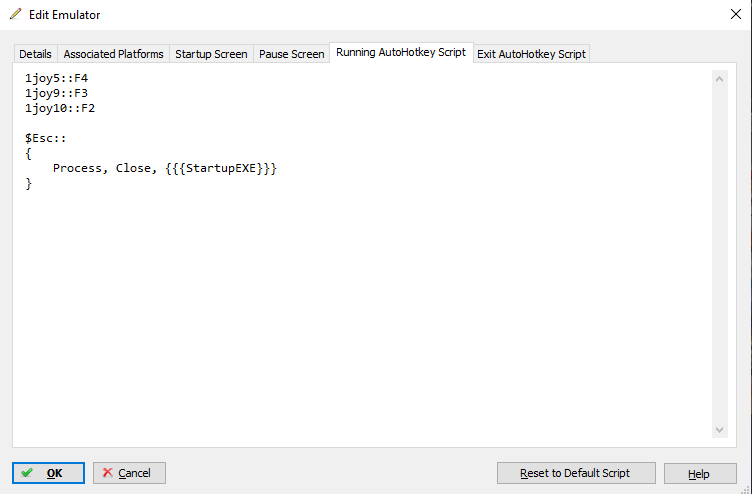Open the Exit AutoHotkey Script tab
Viewport: 752px width, 494px height.
pos(531,54)
